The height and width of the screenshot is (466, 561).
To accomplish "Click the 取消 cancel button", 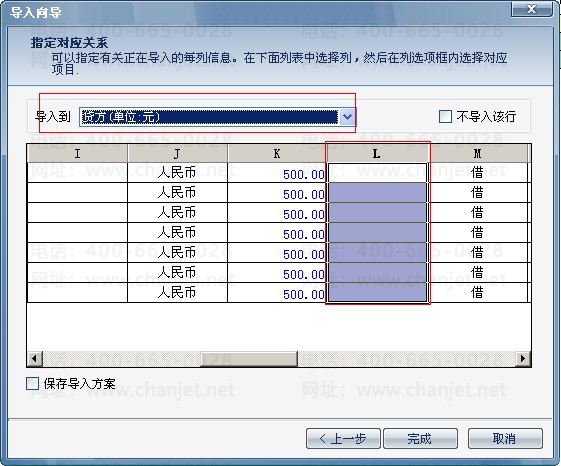I will (505, 438).
